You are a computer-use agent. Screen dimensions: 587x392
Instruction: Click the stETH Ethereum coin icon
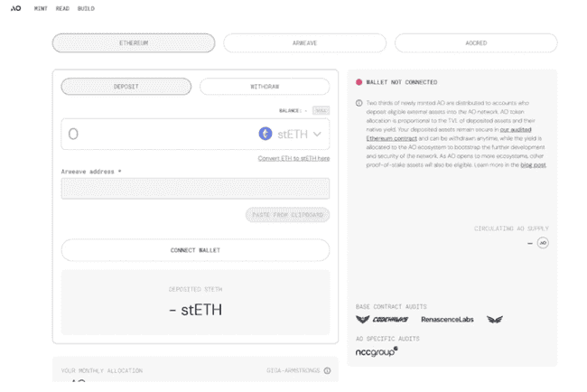pos(266,134)
